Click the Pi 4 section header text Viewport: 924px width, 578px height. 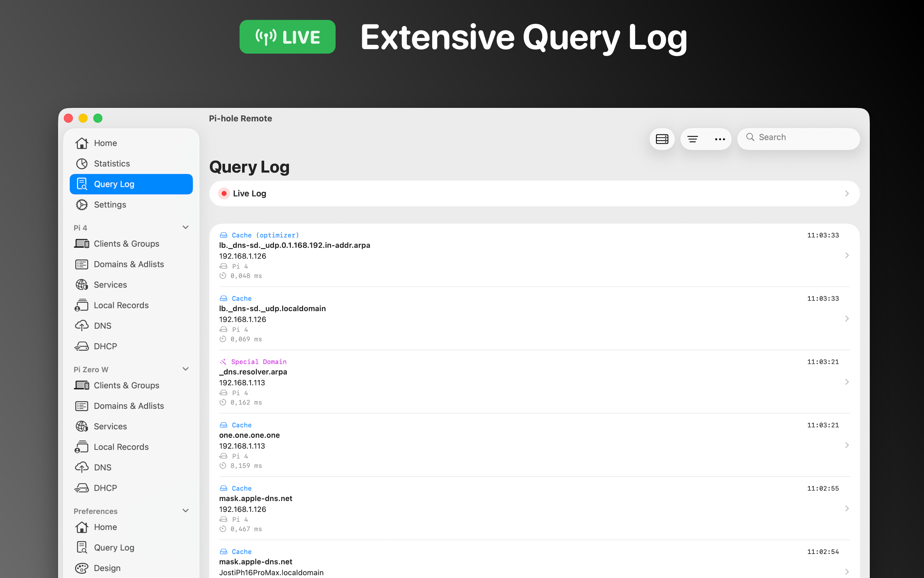pos(81,228)
